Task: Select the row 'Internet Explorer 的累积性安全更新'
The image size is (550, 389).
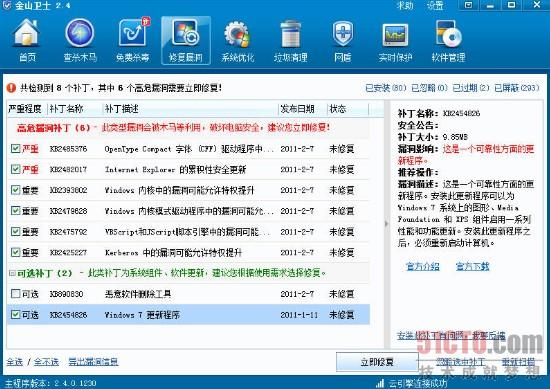Action: tap(188, 169)
